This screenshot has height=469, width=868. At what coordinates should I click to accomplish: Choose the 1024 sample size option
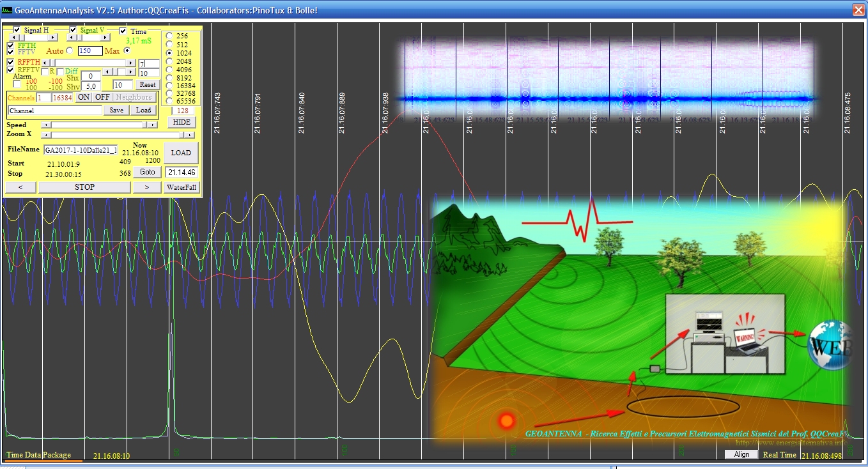click(x=169, y=53)
